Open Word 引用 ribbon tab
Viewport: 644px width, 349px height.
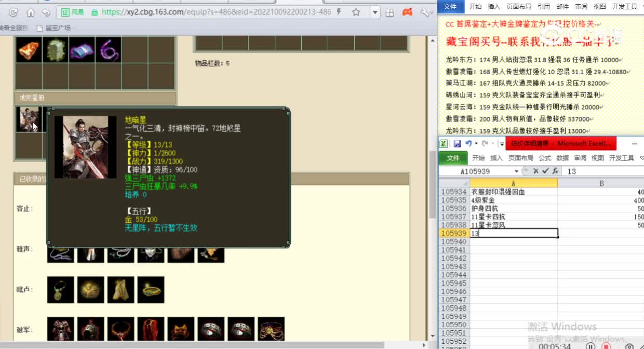pos(544,7)
